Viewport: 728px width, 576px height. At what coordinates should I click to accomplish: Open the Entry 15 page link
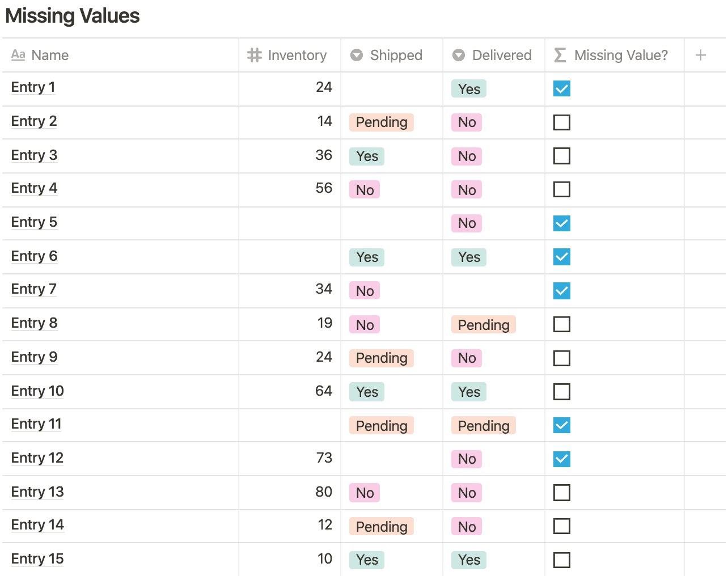37,559
